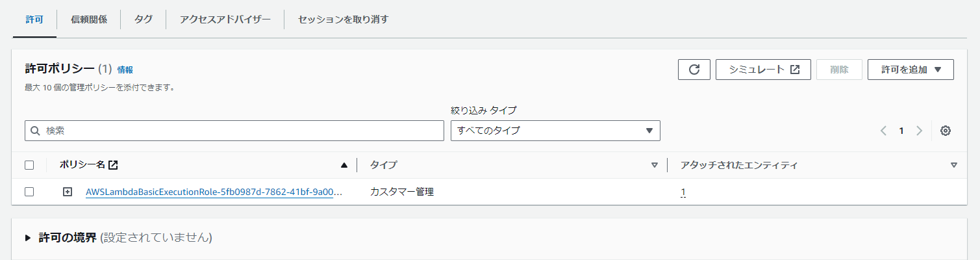Click next page chevron in pagination
This screenshot has width=980, height=260.
click(919, 131)
